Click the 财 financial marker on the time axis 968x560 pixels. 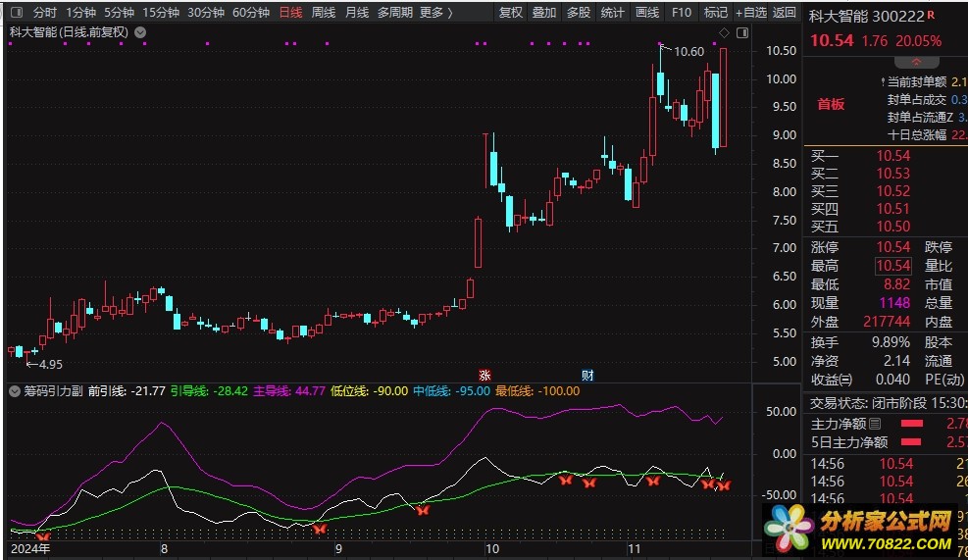point(587,376)
